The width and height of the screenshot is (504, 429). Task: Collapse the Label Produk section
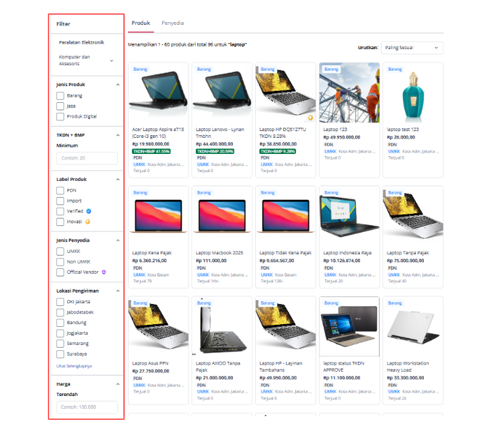pyautogui.click(x=118, y=180)
